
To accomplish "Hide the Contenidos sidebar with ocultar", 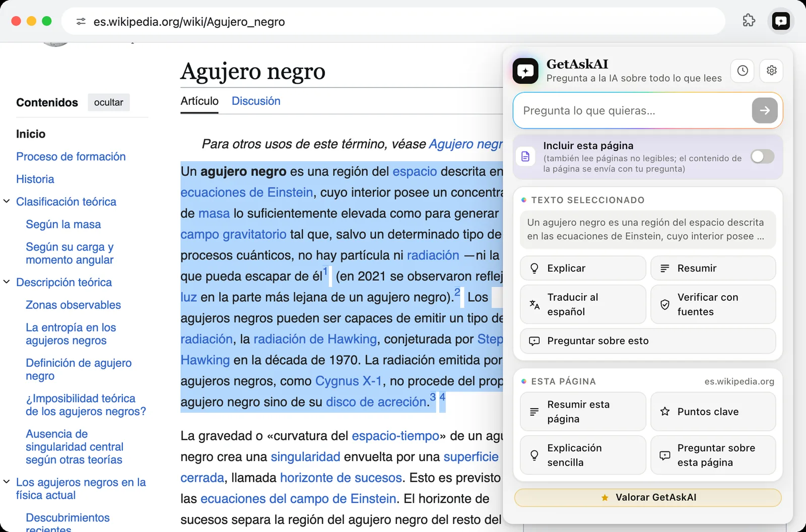I will (109, 102).
